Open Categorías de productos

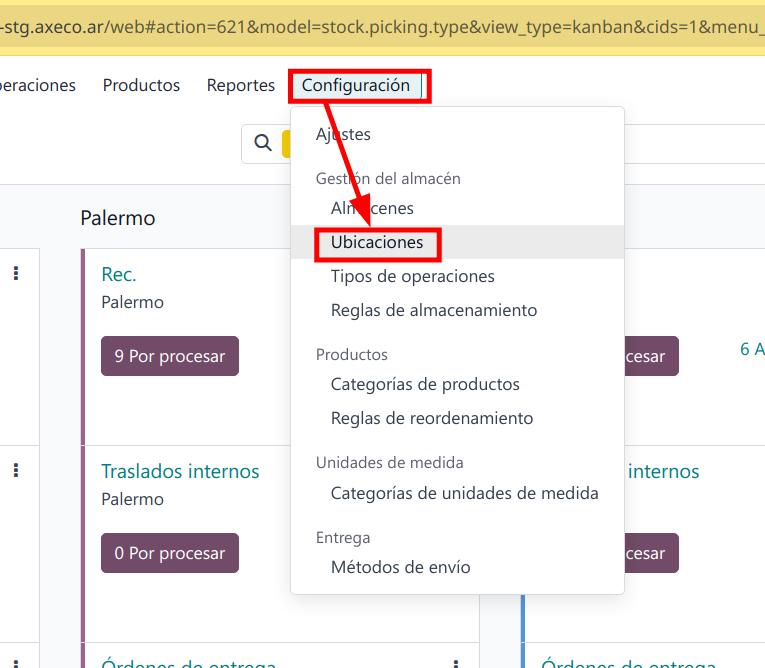[x=425, y=385]
